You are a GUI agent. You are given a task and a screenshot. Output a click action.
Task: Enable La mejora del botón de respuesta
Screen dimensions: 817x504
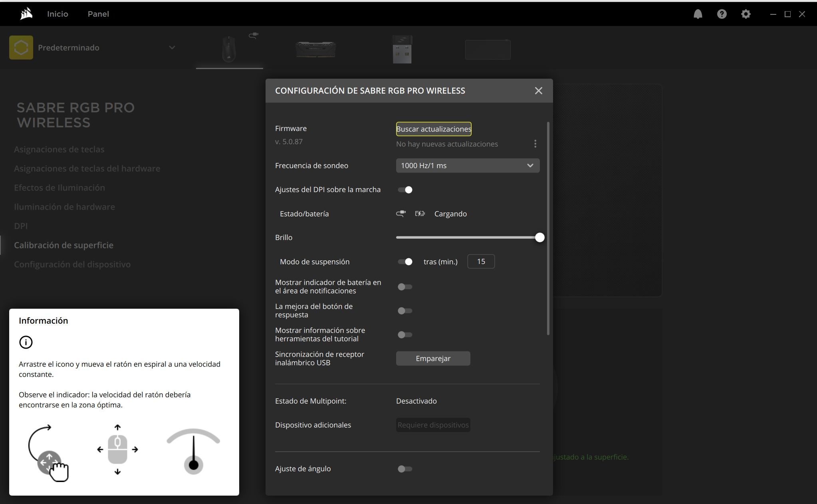tap(405, 311)
